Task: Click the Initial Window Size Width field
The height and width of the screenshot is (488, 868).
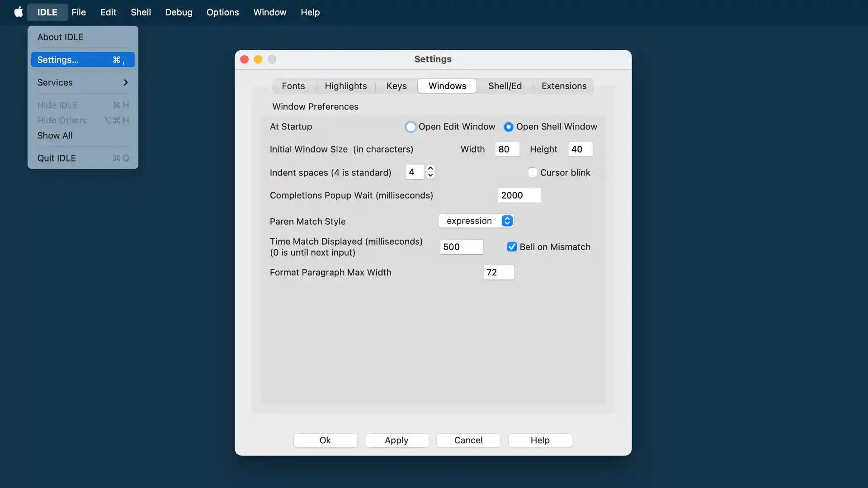Action: point(507,149)
